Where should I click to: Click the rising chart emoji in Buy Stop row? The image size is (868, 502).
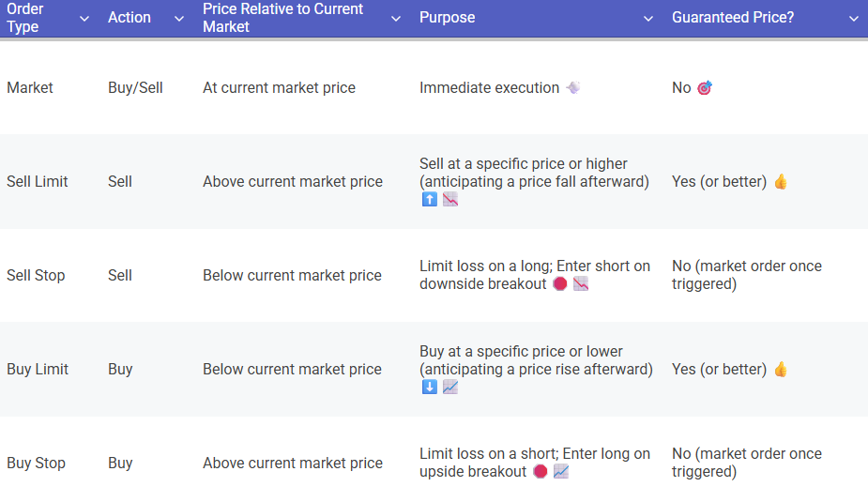point(561,472)
